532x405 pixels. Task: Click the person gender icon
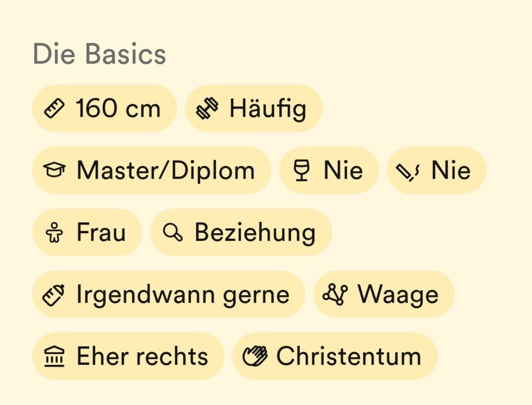[x=54, y=233]
